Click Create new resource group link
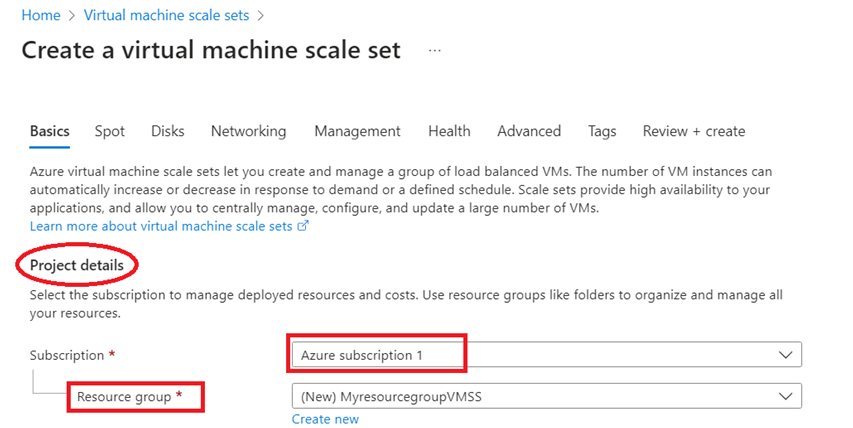 pyautogui.click(x=325, y=419)
